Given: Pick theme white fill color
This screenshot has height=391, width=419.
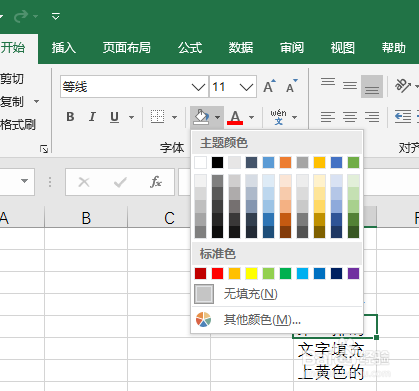Looking at the screenshot, I should point(200,163).
